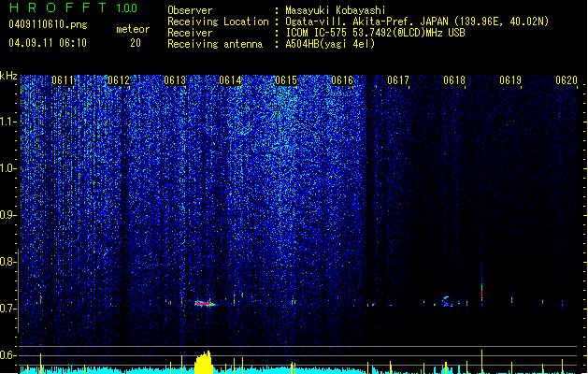Click the meteor label

point(133,29)
